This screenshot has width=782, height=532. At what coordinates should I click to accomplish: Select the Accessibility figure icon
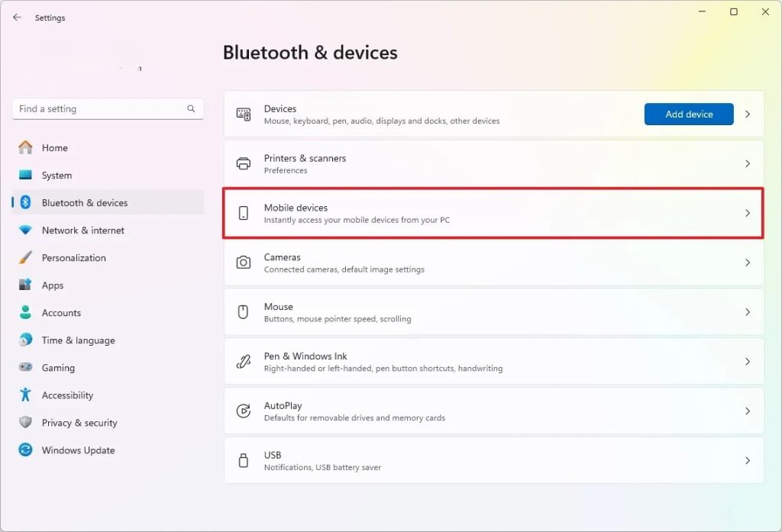click(x=26, y=395)
